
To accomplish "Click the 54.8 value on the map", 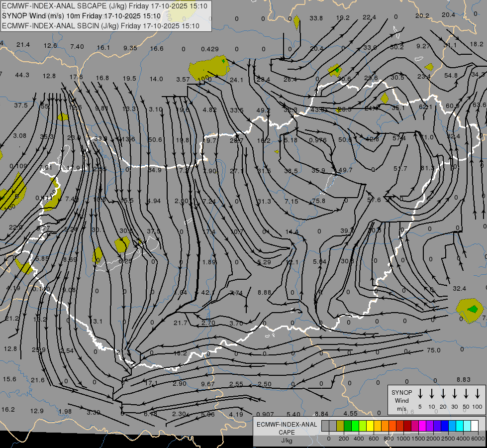I will [451, 75].
